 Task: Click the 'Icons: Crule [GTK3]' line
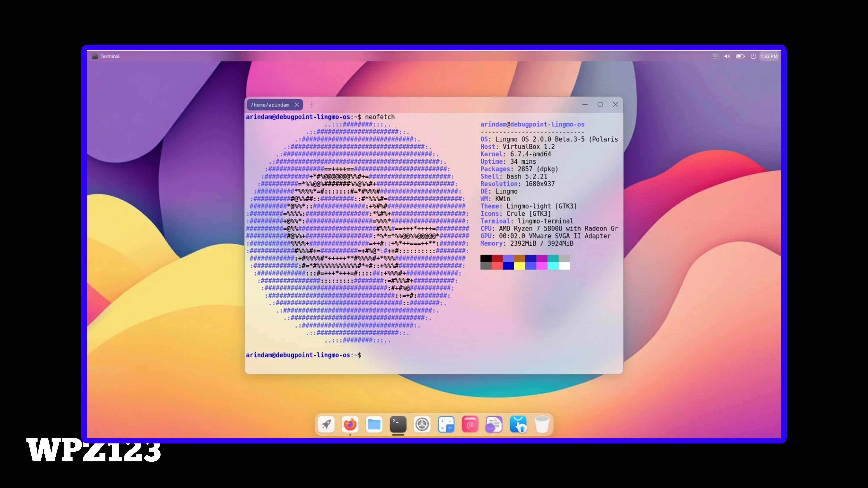point(516,213)
